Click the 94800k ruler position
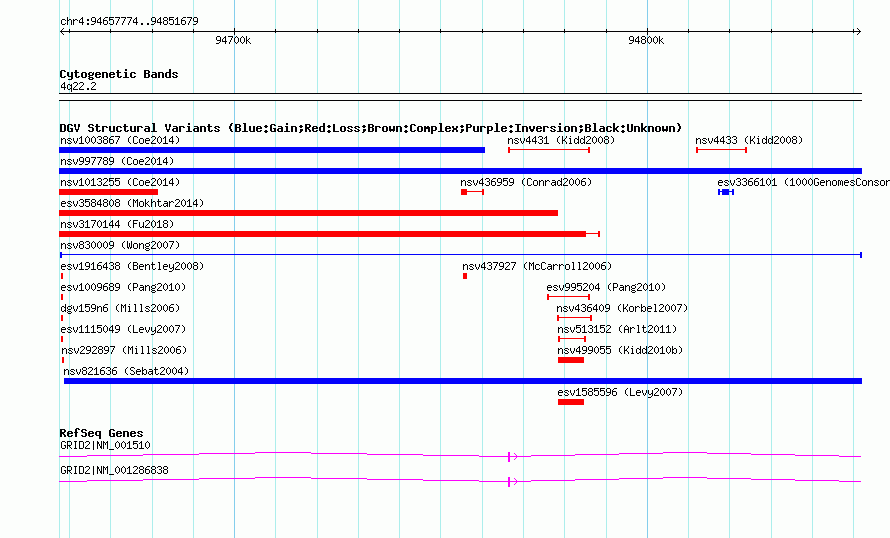 646,40
